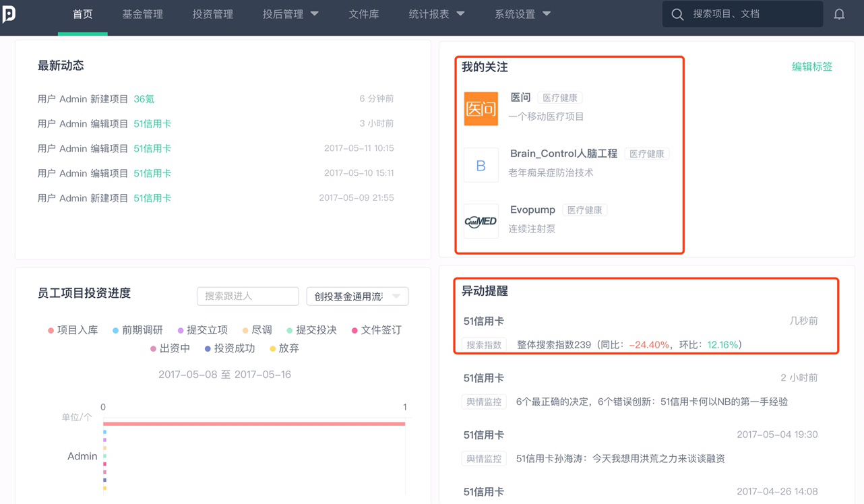Open the 36氪 project link
The height and width of the screenshot is (504, 864).
tap(144, 99)
